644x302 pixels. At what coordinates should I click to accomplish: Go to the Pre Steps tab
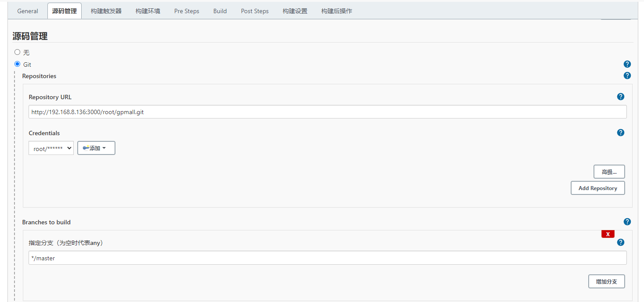pos(187,11)
